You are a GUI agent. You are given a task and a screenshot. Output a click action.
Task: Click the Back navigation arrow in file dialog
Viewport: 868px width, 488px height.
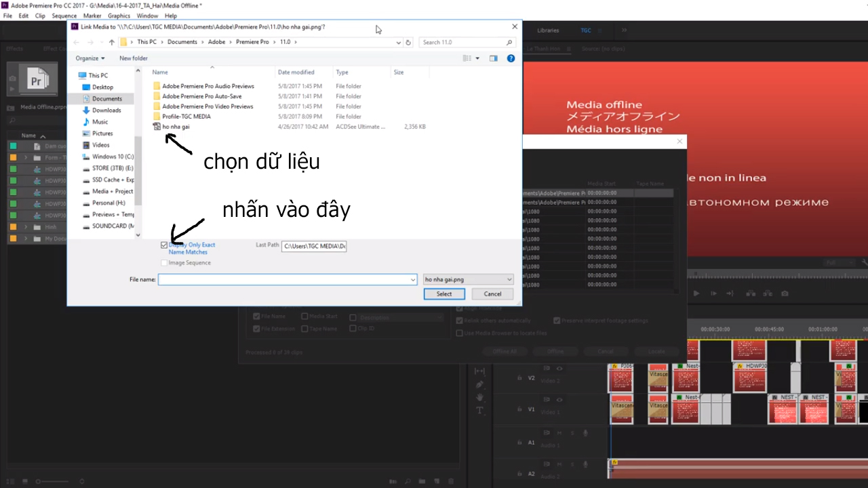77,42
